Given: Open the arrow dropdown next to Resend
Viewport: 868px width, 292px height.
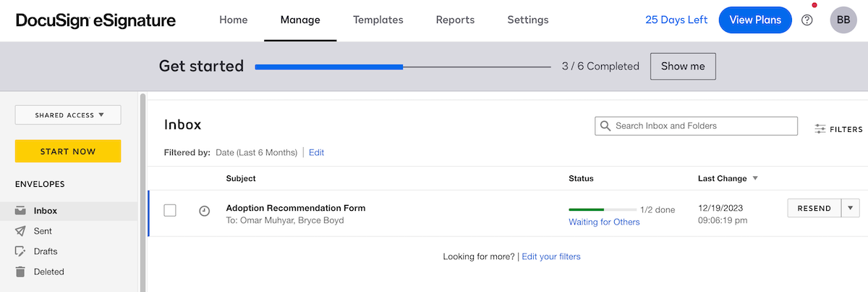Looking at the screenshot, I should pyautogui.click(x=850, y=209).
